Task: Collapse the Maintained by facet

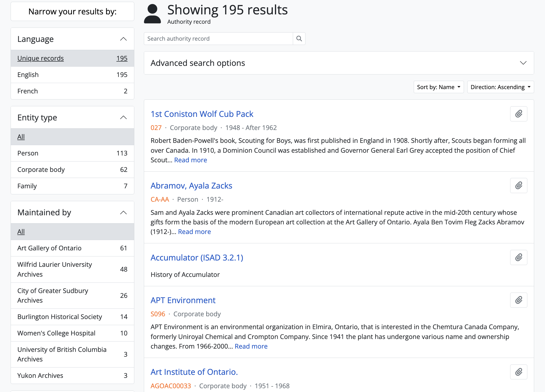Action: (123, 213)
